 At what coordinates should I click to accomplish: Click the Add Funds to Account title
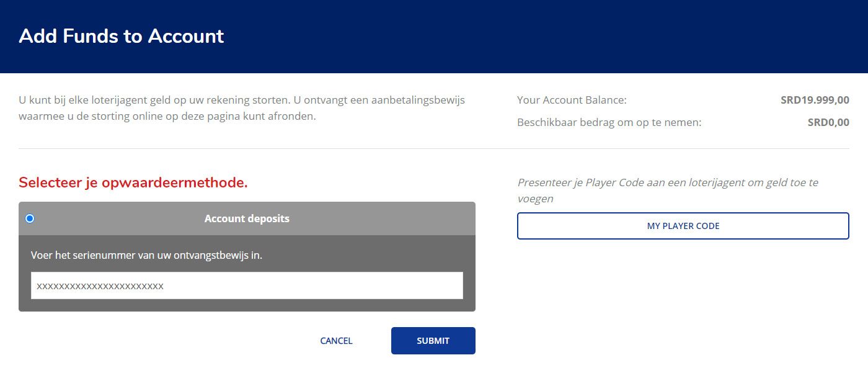tap(122, 36)
